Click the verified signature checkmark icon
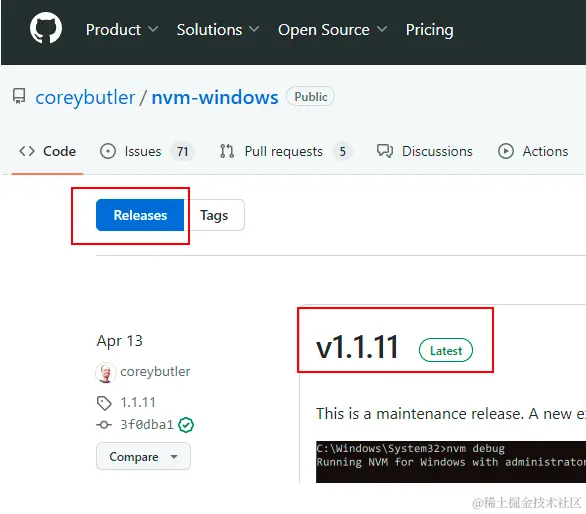Image resolution: width=586 pixels, height=514 pixels. tap(186, 425)
